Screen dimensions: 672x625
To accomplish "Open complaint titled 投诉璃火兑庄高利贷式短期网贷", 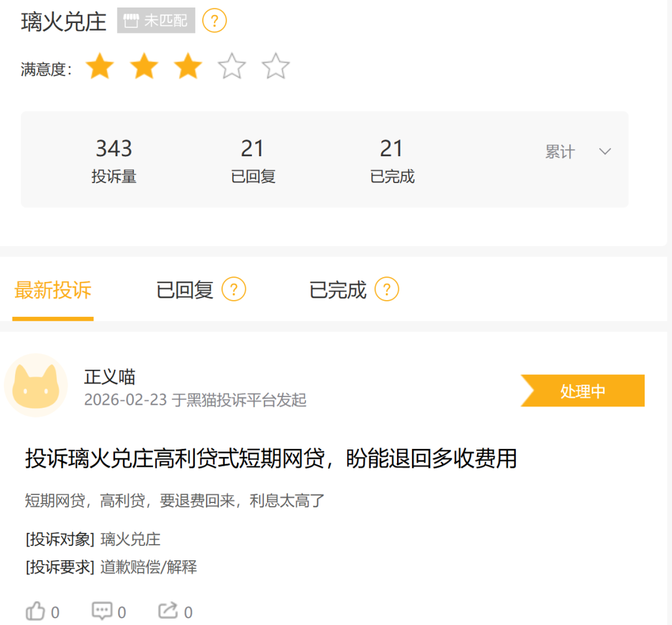I will click(271, 458).
